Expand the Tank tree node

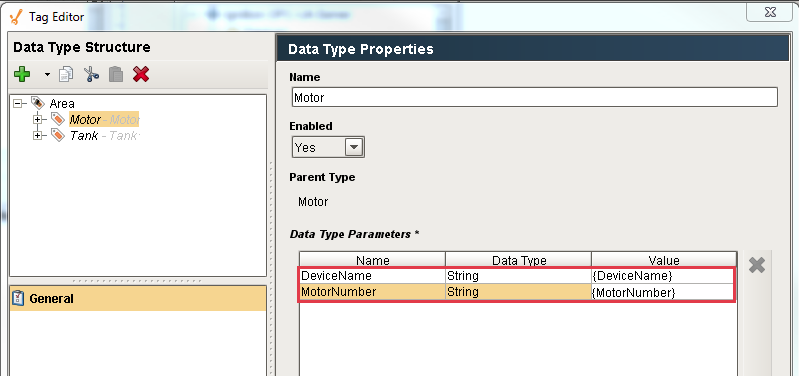38,136
